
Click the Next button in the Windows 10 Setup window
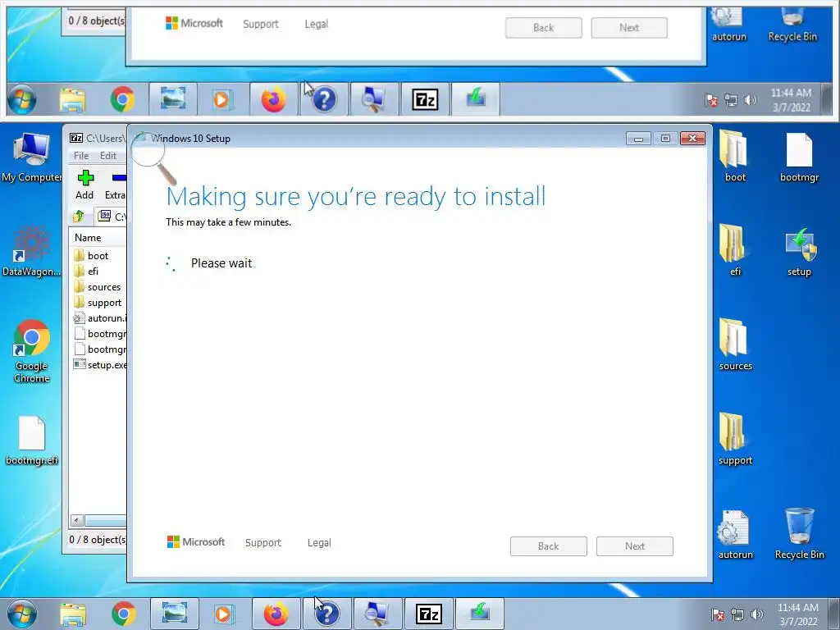pos(635,546)
